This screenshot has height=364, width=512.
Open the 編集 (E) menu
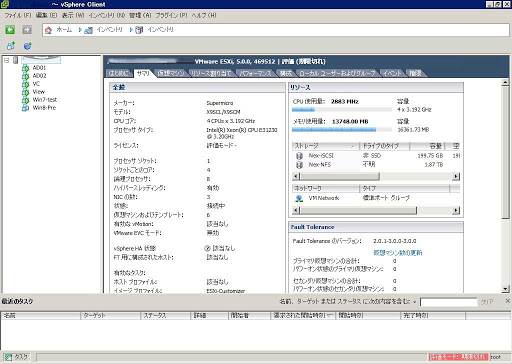click(46, 15)
